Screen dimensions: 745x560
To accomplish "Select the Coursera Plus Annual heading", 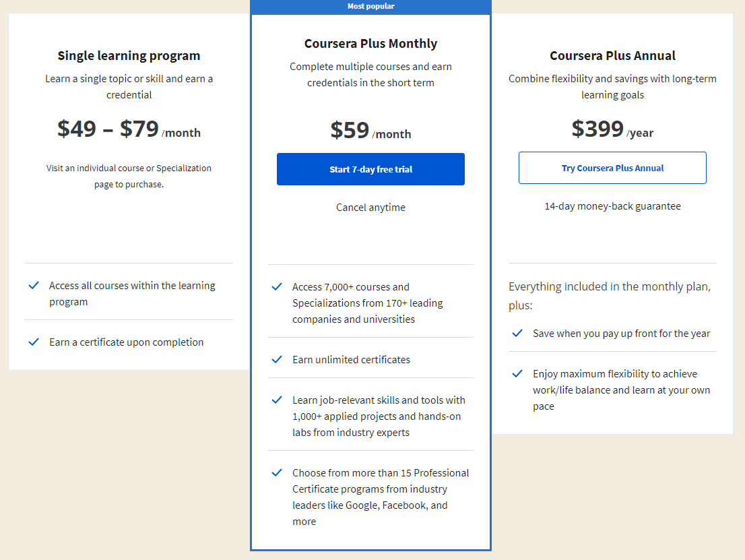I will [x=612, y=56].
